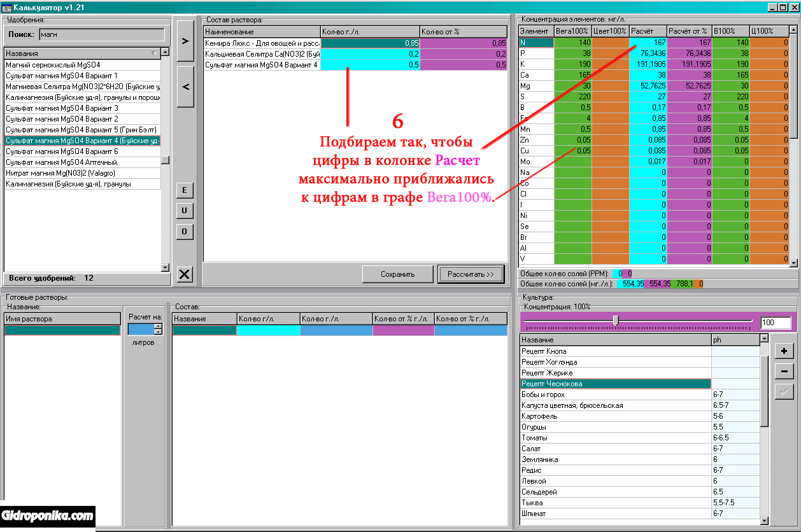Add a culture with the plus button
The width and height of the screenshot is (801, 532).
coord(784,351)
